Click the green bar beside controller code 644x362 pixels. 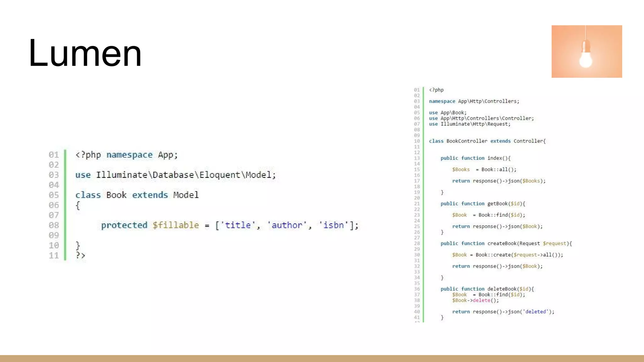coord(423,204)
